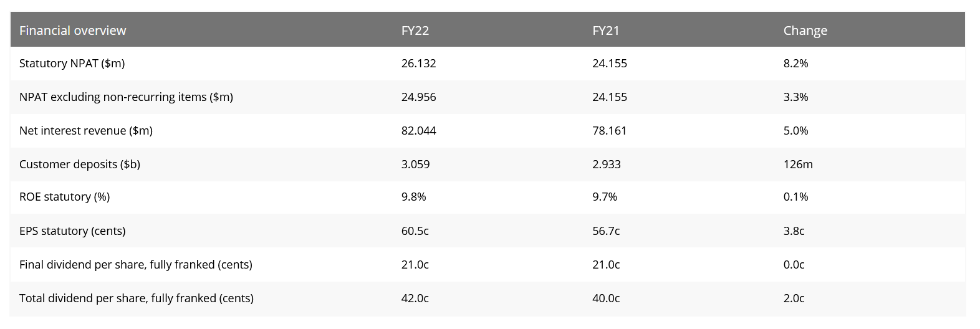The image size is (980, 329).
Task: Select NPAT excluding non-recurring items label
Action: point(126,97)
